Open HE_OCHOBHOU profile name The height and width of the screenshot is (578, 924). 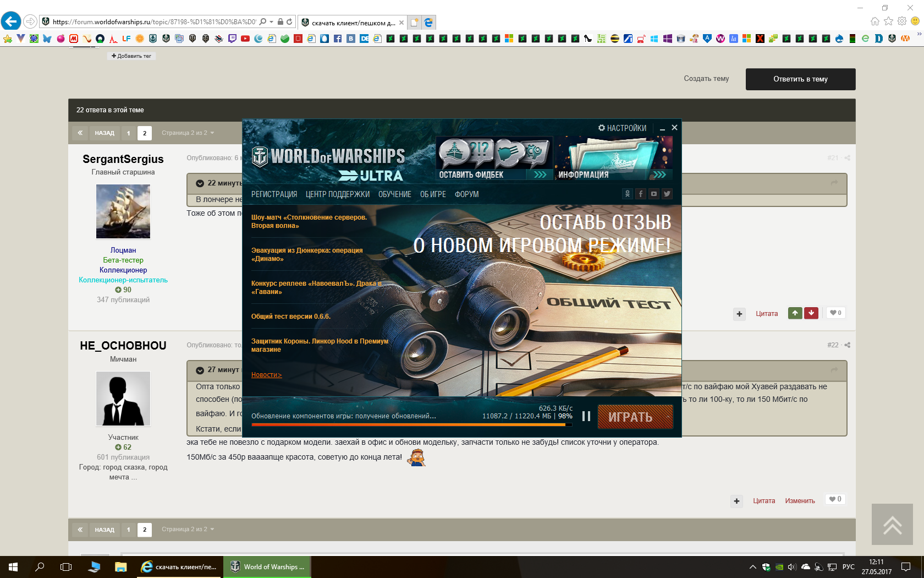123,346
